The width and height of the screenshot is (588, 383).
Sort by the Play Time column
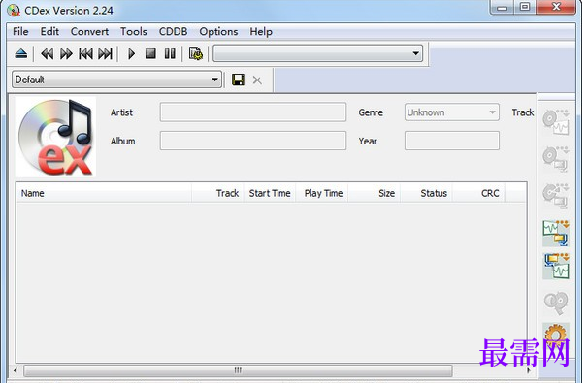(322, 193)
